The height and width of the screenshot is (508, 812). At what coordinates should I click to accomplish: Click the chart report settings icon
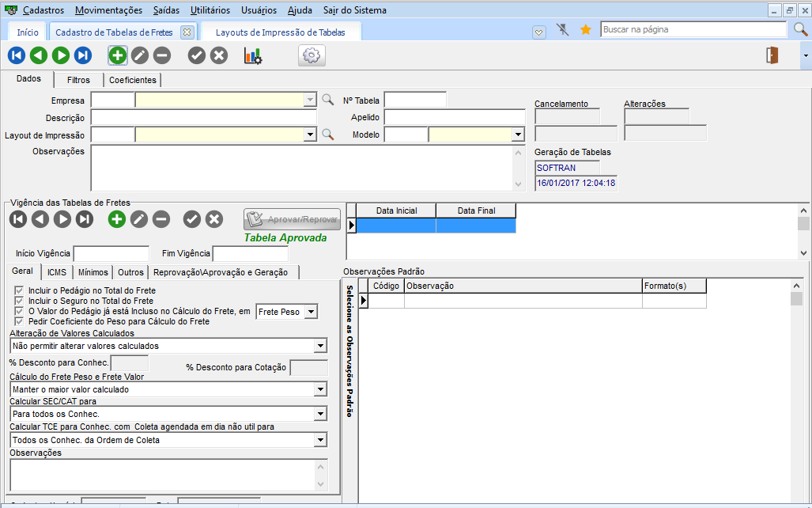click(x=253, y=55)
